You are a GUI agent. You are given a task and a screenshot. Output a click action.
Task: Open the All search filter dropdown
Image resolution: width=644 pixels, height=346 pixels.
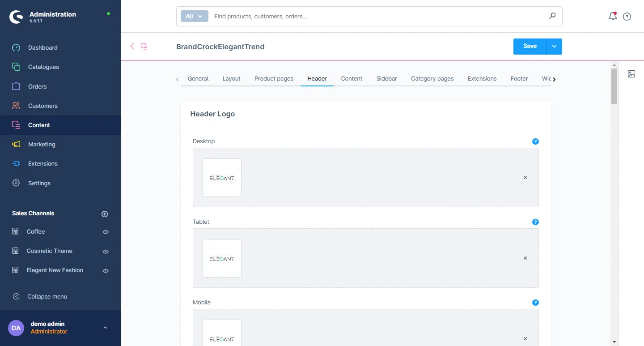[194, 16]
